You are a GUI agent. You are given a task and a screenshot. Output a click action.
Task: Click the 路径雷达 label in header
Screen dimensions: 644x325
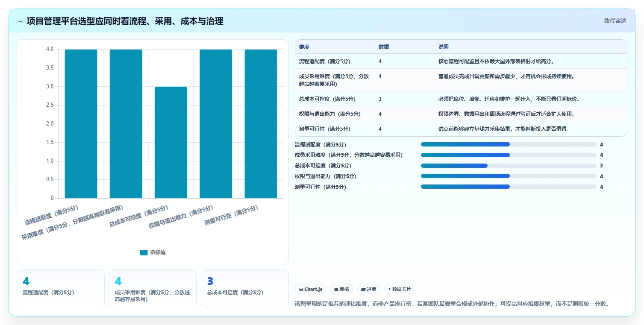coord(615,21)
